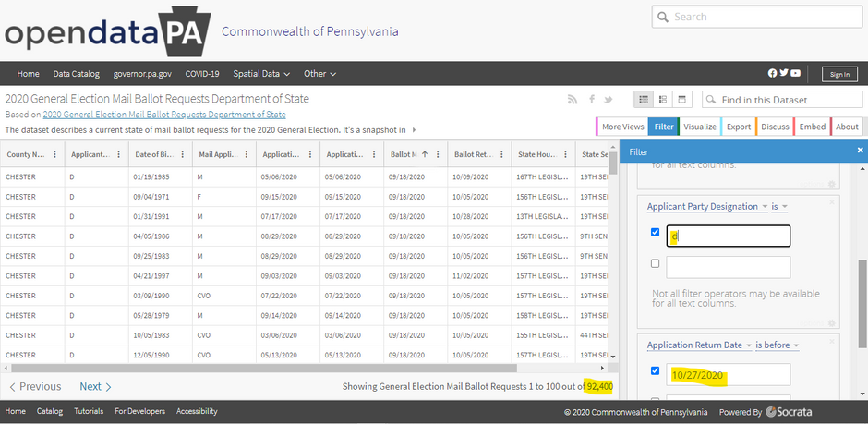The height and width of the screenshot is (424, 868).
Task: Open the Application Return Date column dropdown
Action: coord(700,345)
